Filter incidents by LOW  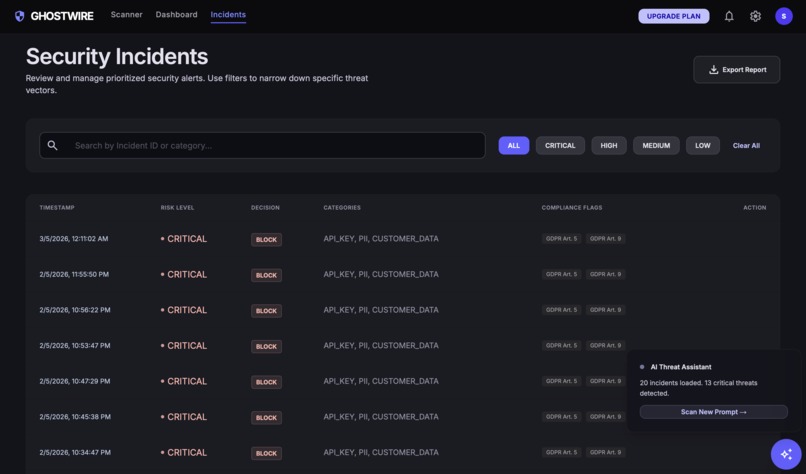point(703,145)
